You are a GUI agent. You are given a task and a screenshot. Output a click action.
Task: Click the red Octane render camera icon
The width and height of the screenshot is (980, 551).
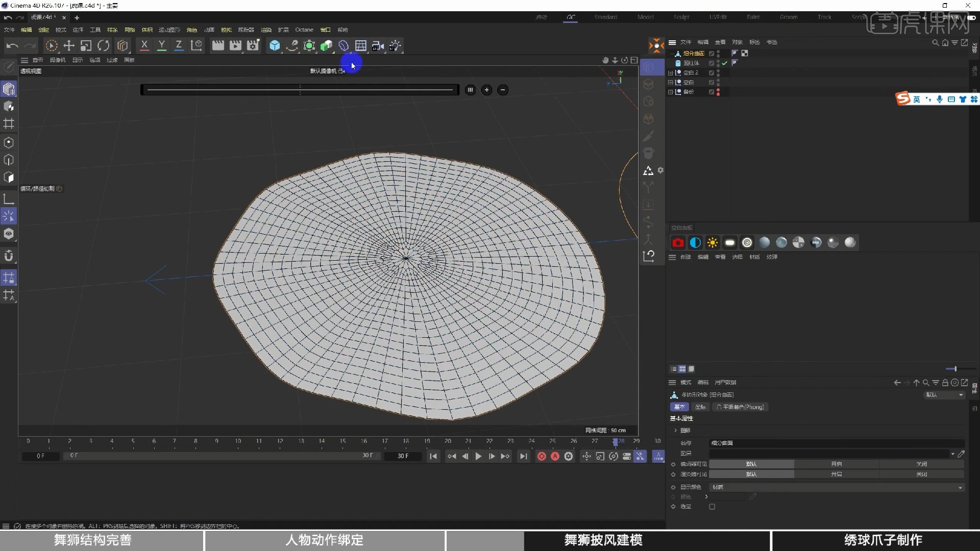pos(678,243)
